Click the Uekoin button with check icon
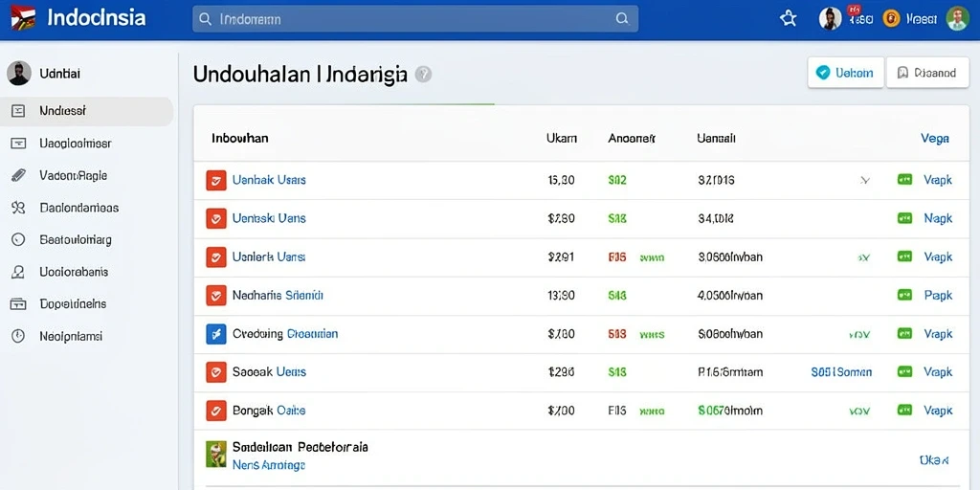This screenshot has width=980, height=490. point(846,73)
